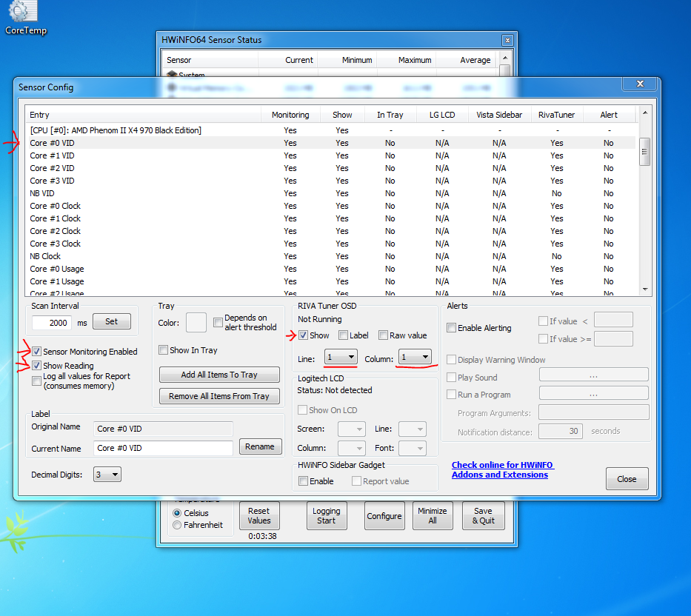Select Fahrenheit temperature unit
The width and height of the screenshot is (691, 616).
coord(177,525)
